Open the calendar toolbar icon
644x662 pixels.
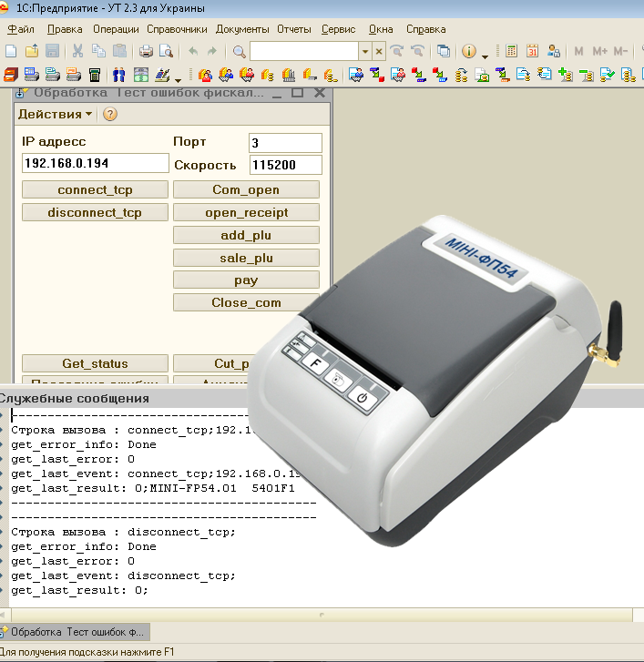click(533, 52)
